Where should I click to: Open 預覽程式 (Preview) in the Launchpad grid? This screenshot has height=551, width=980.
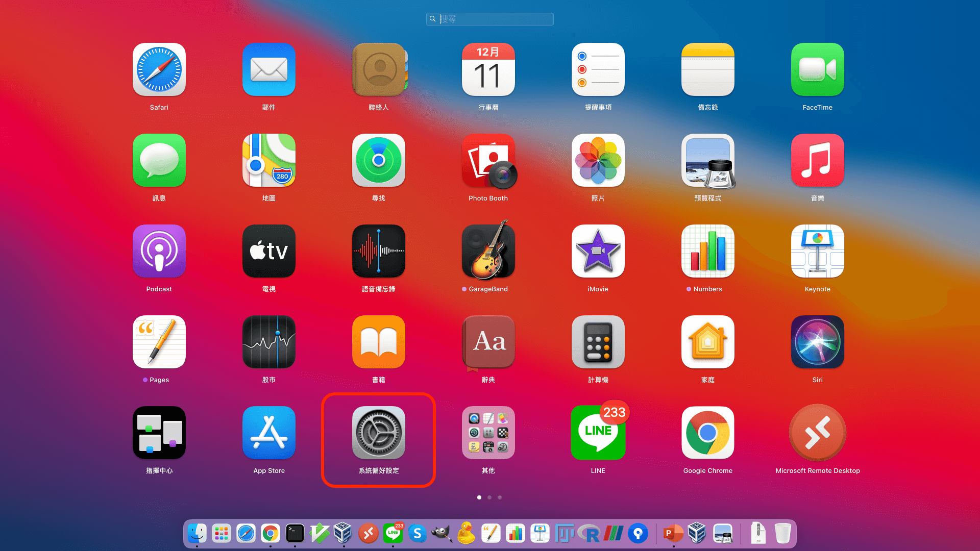point(708,160)
